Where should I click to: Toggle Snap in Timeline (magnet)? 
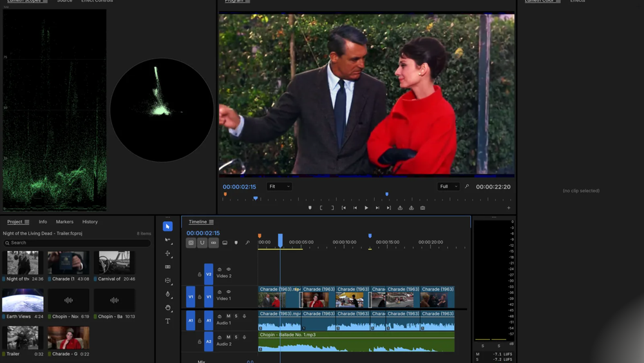click(x=202, y=243)
